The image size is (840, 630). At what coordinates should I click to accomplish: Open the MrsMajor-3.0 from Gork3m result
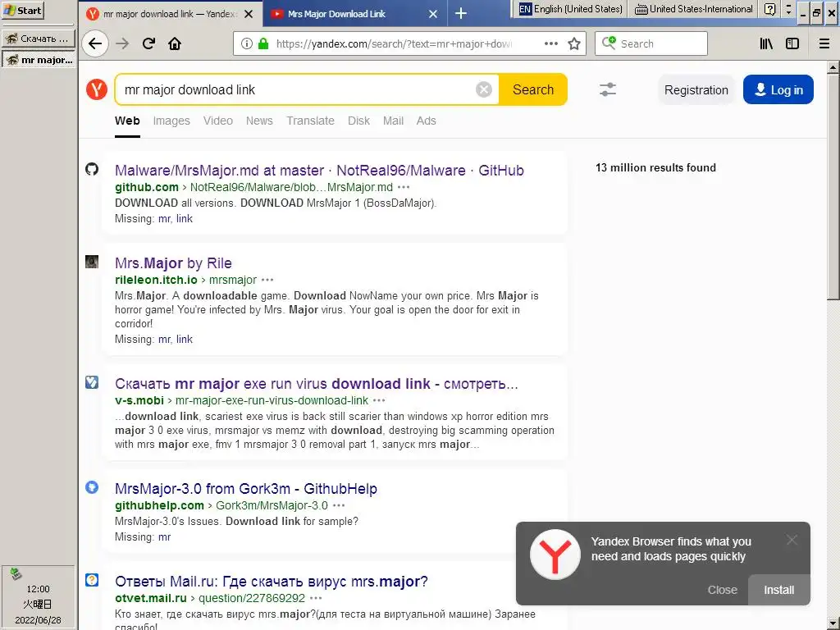(x=246, y=489)
